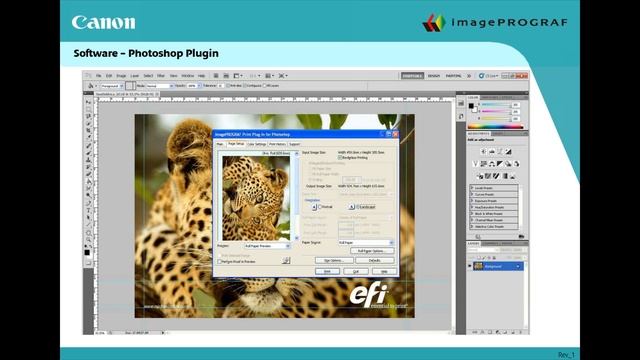Add a Hue/Saturation adjustment
Screen dimensions: 640x360
coord(483,164)
